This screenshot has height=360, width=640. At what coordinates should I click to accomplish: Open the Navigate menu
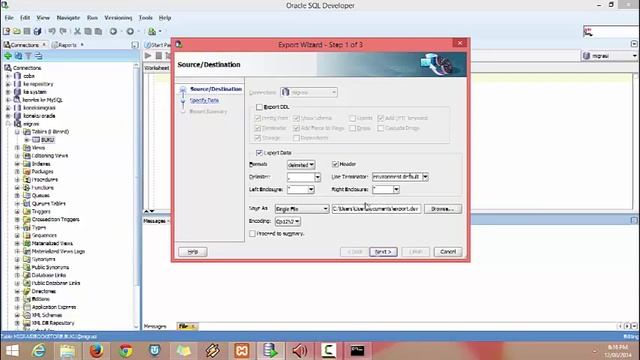68,18
